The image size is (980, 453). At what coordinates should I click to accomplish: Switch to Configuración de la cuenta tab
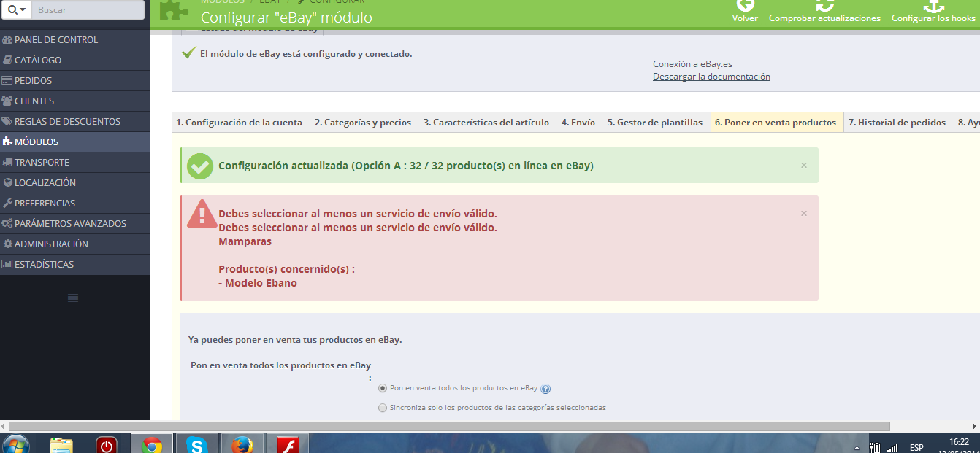[x=239, y=123]
